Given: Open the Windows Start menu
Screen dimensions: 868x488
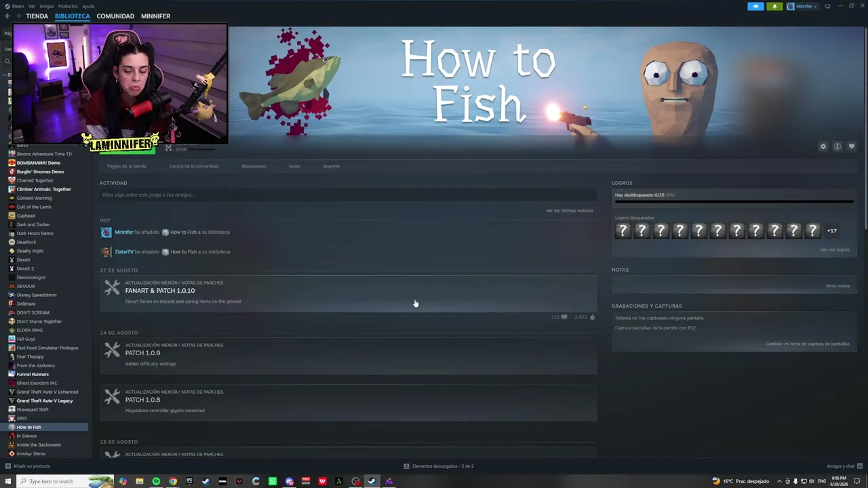Looking at the screenshot, I should pos(8,481).
